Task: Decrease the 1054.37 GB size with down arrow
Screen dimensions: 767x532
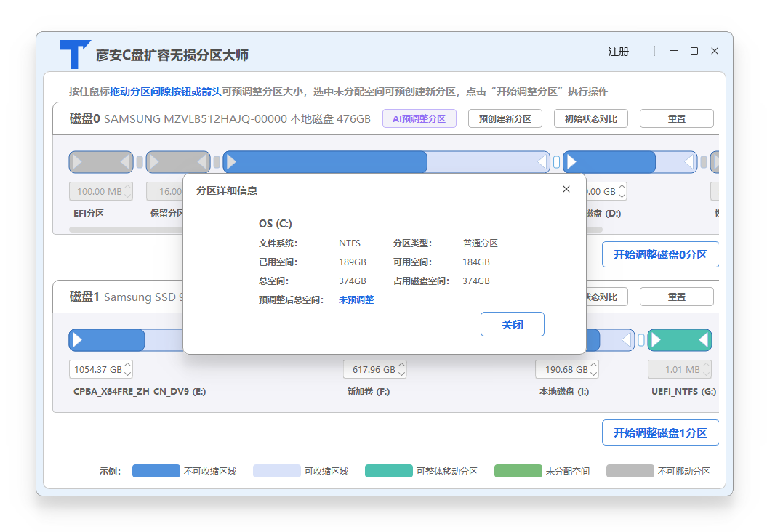Action: click(x=128, y=374)
